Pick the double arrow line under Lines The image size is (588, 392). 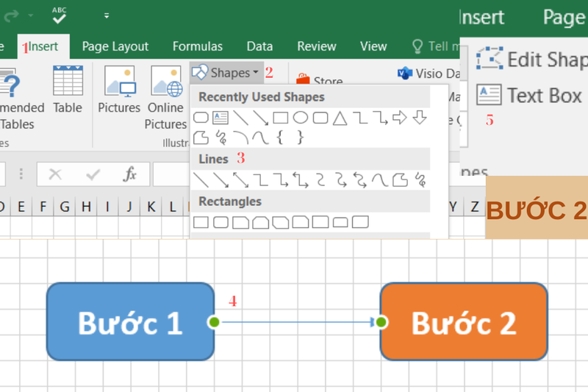[241, 180]
